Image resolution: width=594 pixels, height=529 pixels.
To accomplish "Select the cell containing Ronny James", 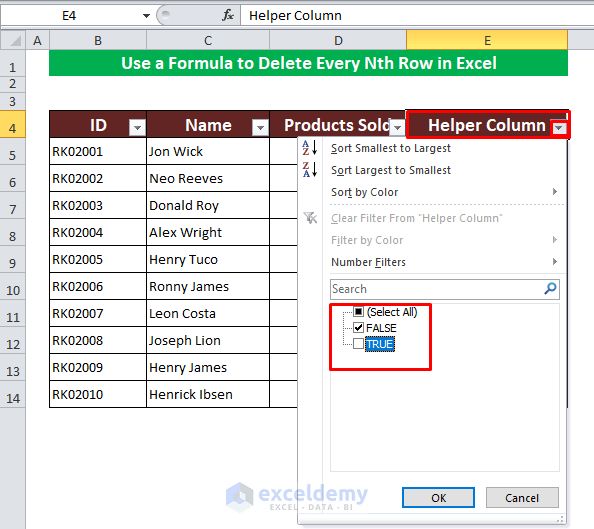I will pos(208,286).
